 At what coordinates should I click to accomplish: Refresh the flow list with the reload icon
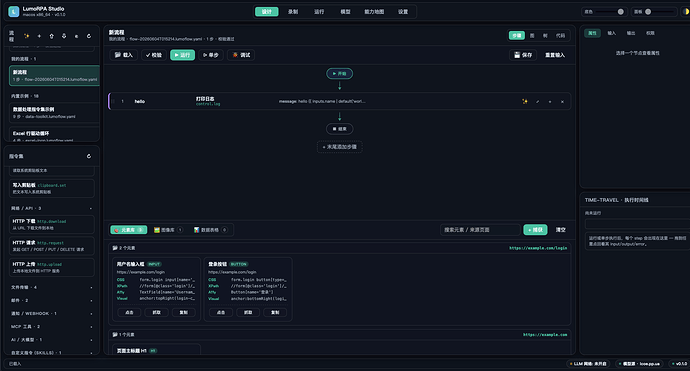coord(89,36)
